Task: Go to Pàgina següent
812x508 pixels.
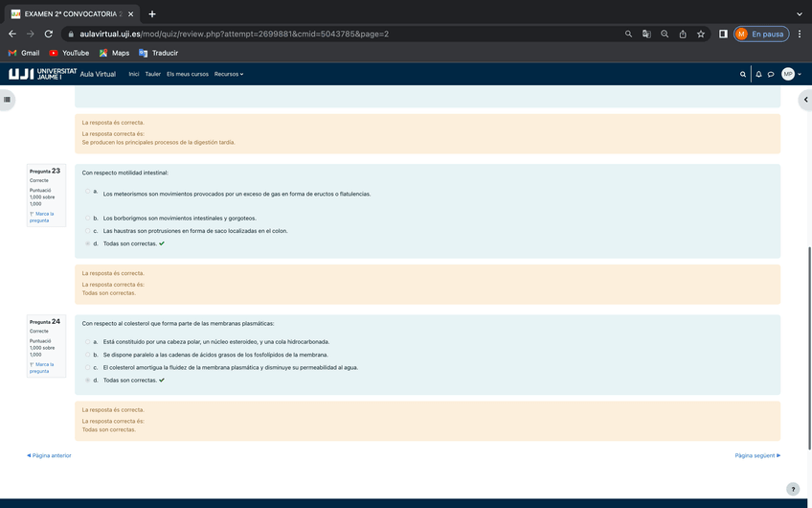Action: tap(756, 455)
